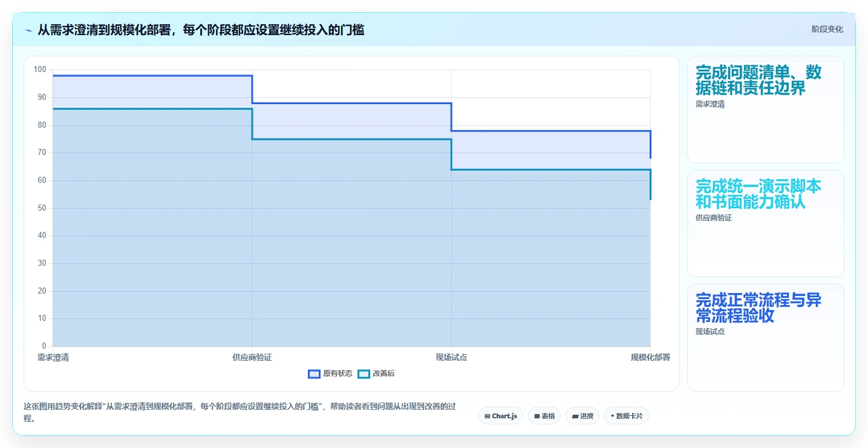The image size is (868, 448).
Task: Click the chart description paragraph below the chart
Action: click(x=240, y=412)
